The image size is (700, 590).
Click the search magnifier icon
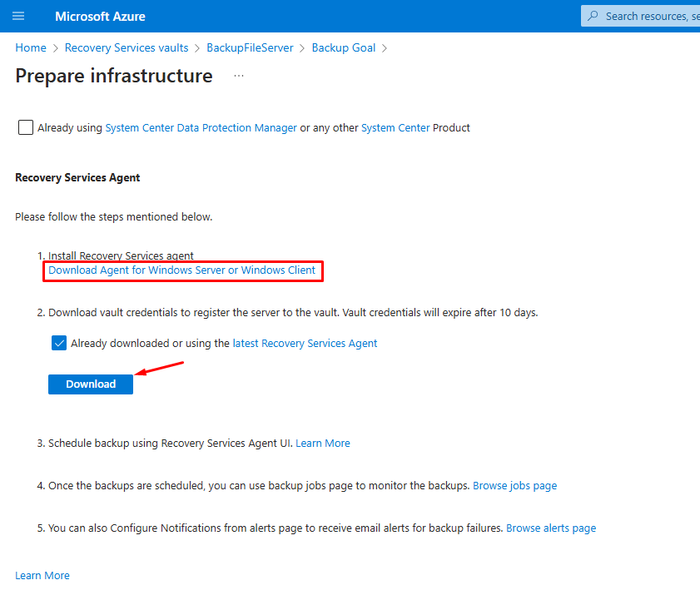[x=593, y=16]
